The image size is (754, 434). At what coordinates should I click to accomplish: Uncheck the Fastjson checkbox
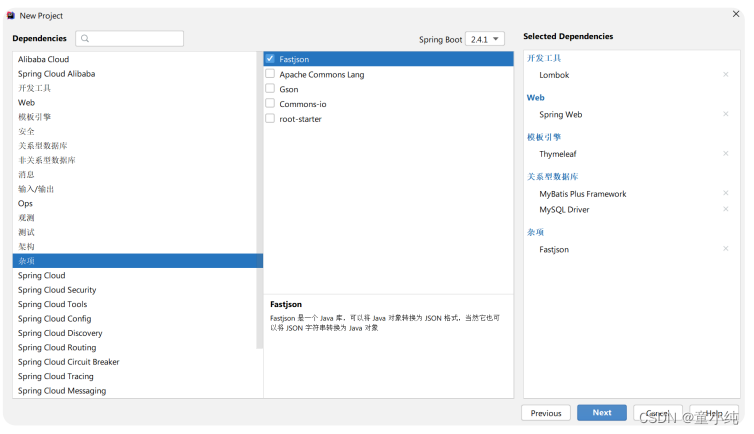pyautogui.click(x=270, y=59)
